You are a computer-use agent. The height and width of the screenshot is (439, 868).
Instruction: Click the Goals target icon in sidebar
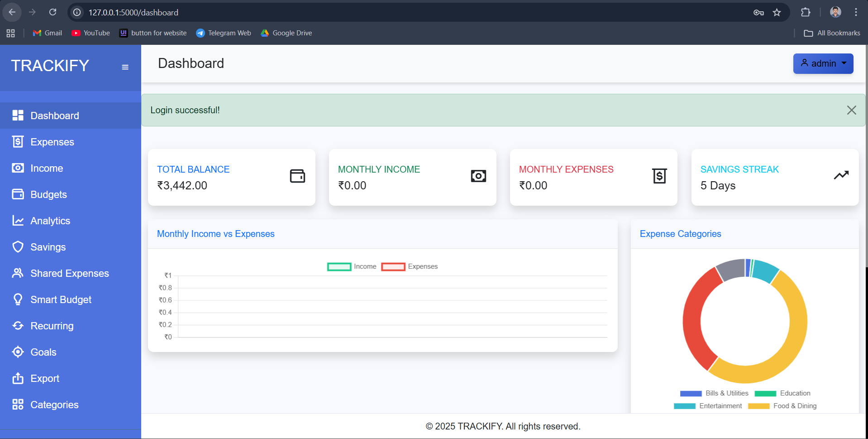[18, 352]
